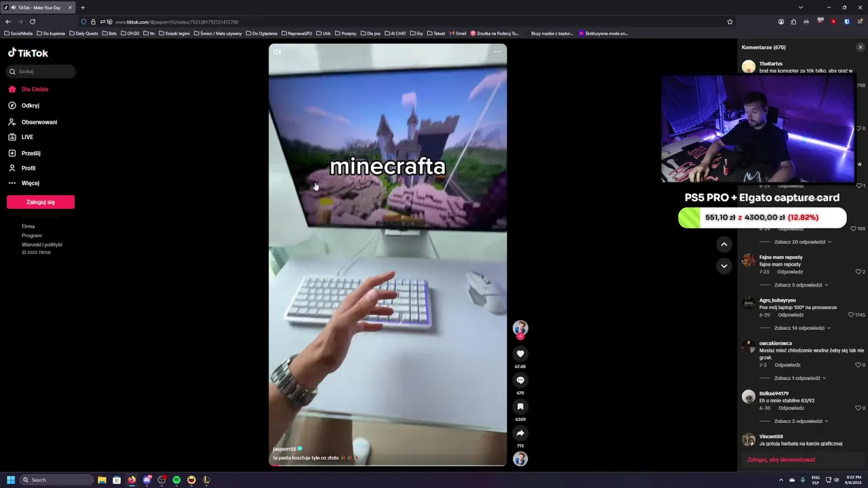Expand Zobacz 1 odpowiedź reply

tap(800, 378)
